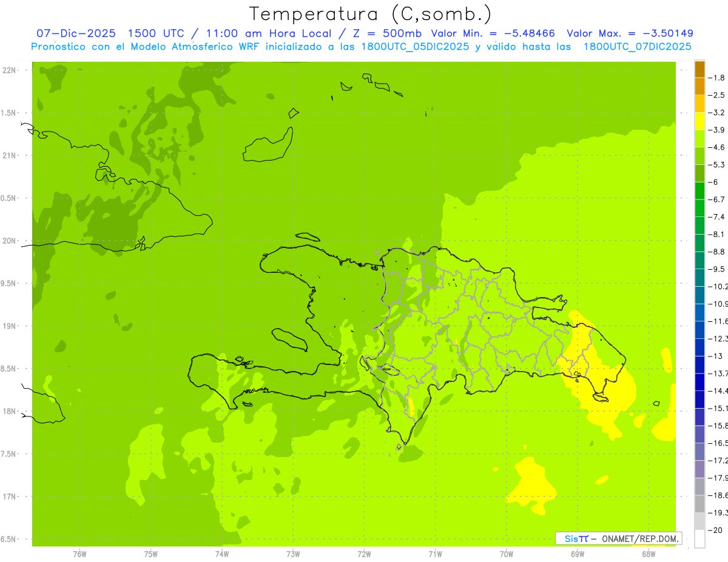Click the 70W longitude axis label
Screen dimensions: 728x562
pos(507,554)
